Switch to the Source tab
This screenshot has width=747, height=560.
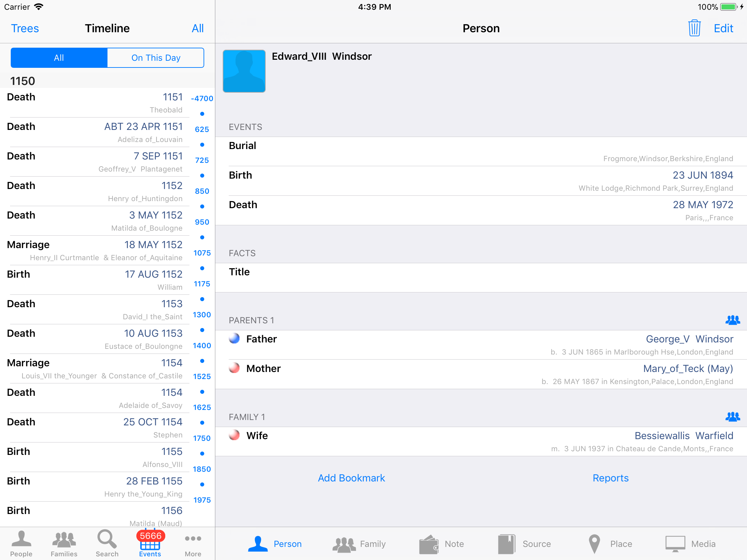point(524,544)
